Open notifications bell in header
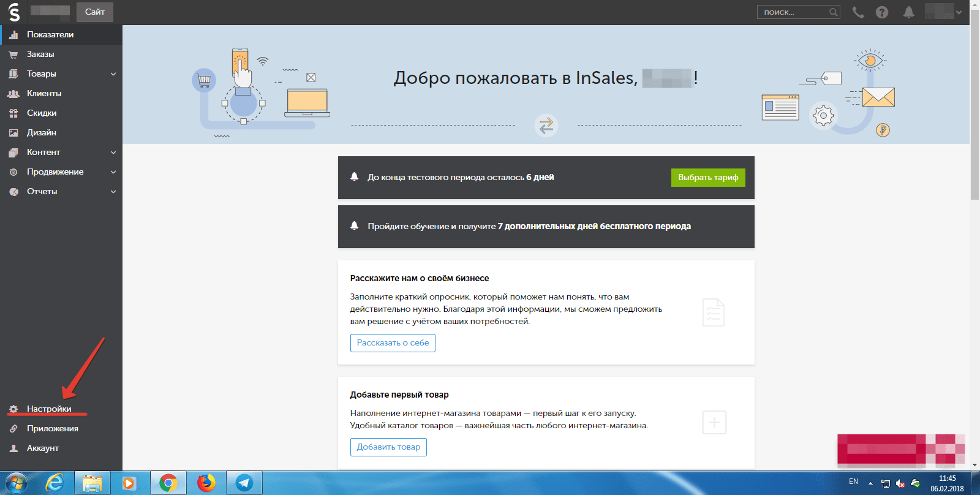Screen dimensions: 980x495 point(909,12)
